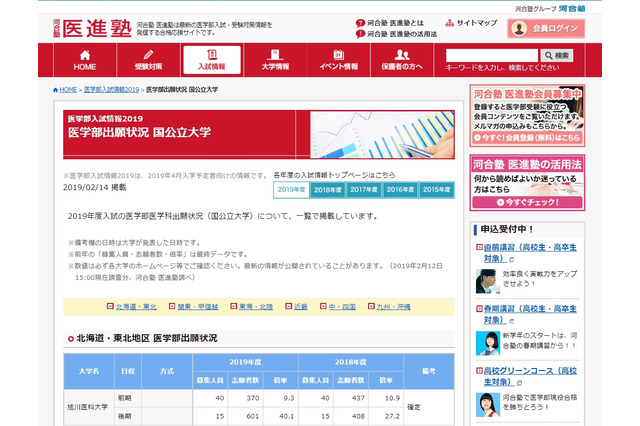Open 河合塾 医進塾とは link
Screen dimensions: 640x426
390,23
